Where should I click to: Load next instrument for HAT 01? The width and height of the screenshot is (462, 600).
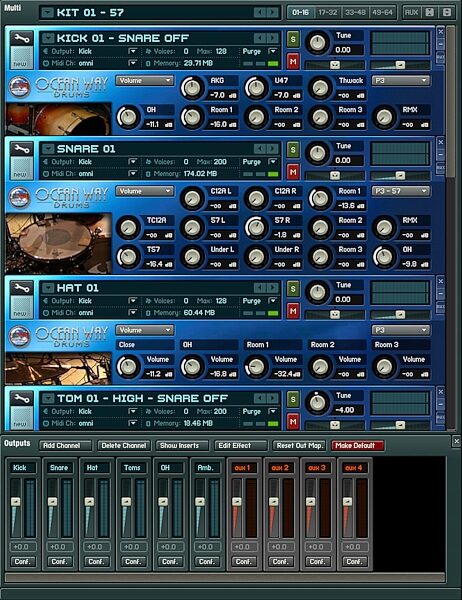pos(272,288)
